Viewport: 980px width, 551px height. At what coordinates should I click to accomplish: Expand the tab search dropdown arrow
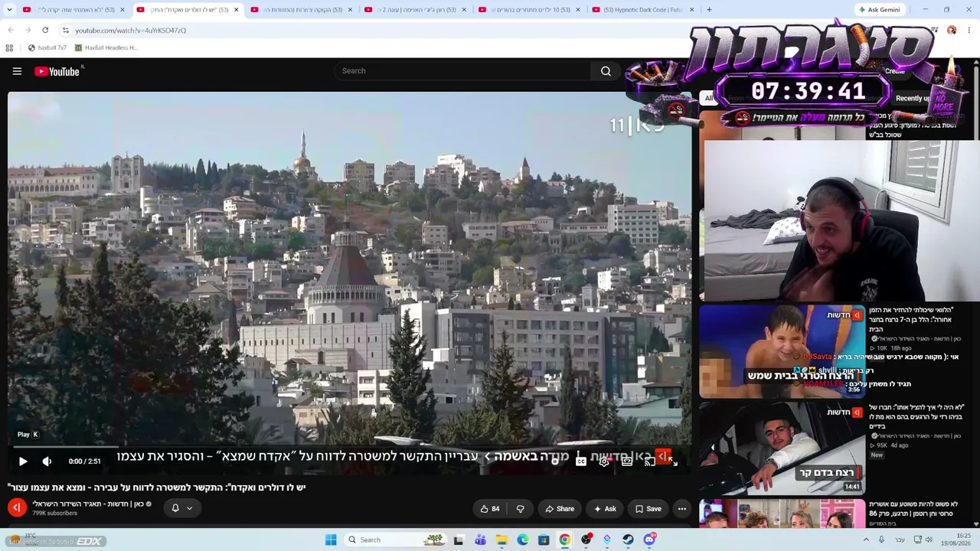point(9,10)
